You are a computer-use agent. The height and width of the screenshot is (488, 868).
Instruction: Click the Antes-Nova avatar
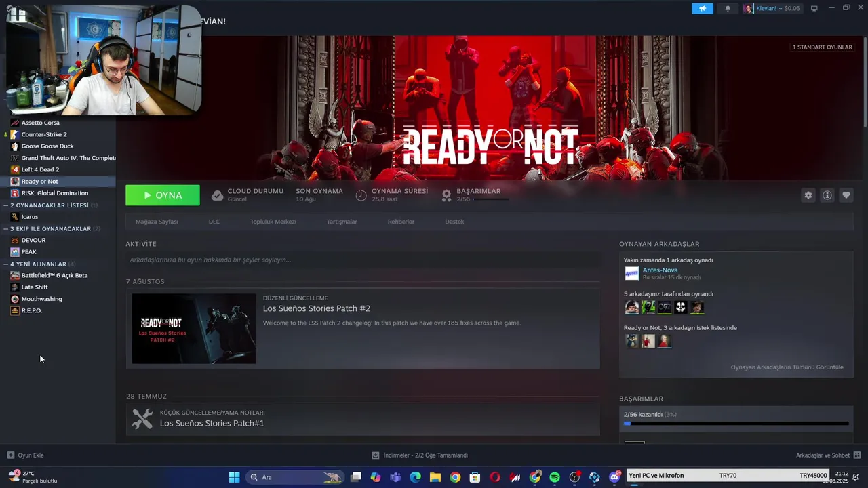click(x=632, y=273)
